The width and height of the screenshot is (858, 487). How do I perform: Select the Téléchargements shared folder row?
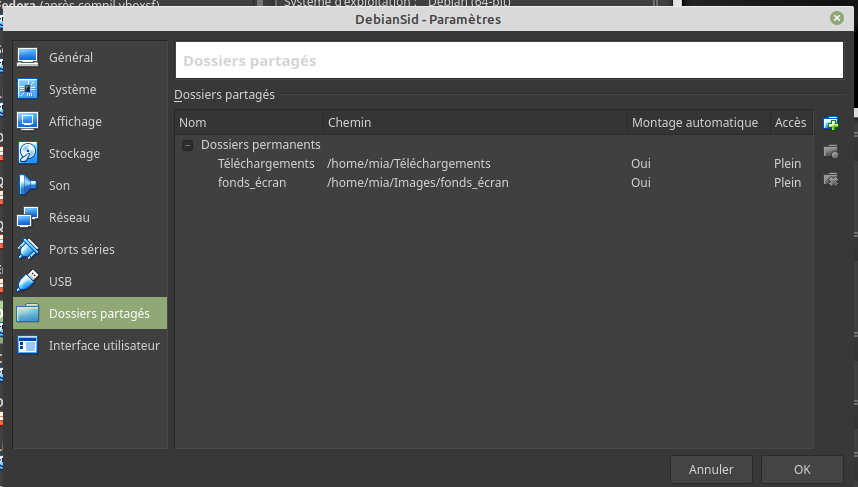click(x=494, y=164)
